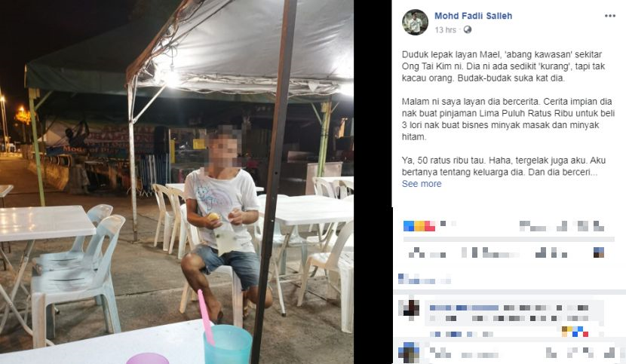Viewport: 626px width, 364px height.
Task: Click the blurred comment action button
Action: pos(489,252)
